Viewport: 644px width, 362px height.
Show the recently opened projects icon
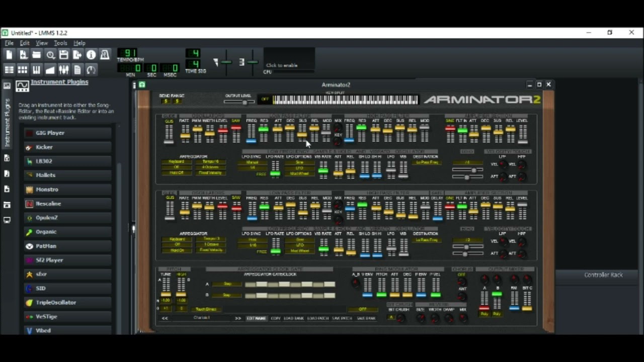coord(50,55)
